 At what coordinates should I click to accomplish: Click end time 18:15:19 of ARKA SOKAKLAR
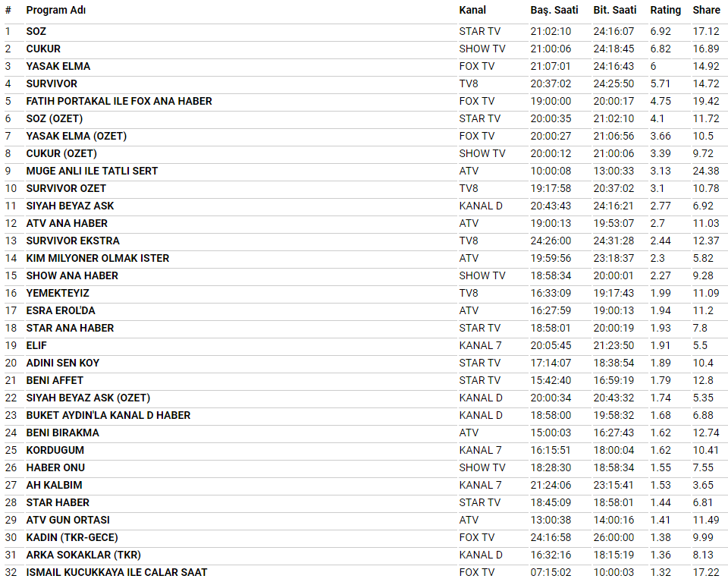613,555
